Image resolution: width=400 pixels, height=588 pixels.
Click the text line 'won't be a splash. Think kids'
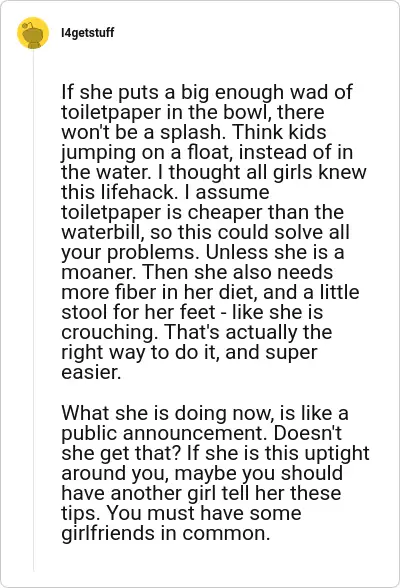pos(194,132)
